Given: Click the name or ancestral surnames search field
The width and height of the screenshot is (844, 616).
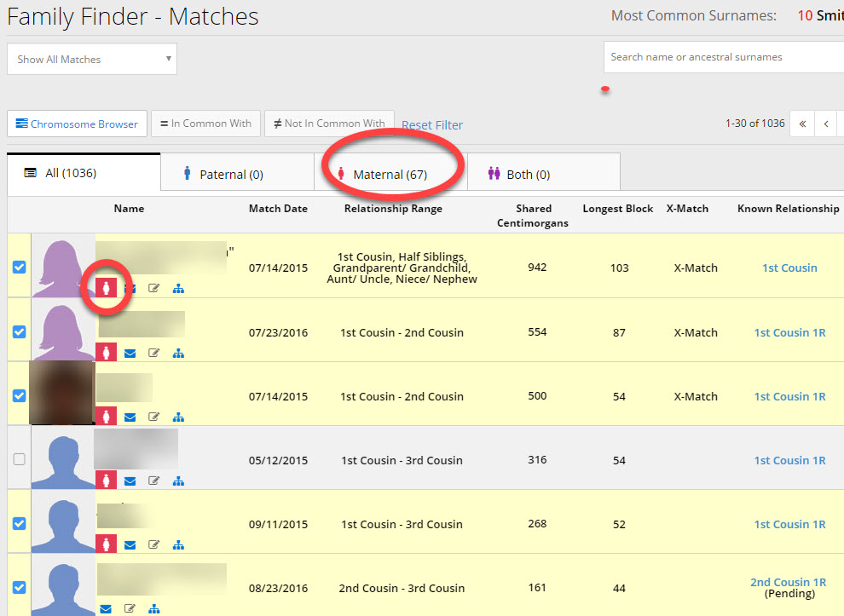Looking at the screenshot, I should 723,57.
